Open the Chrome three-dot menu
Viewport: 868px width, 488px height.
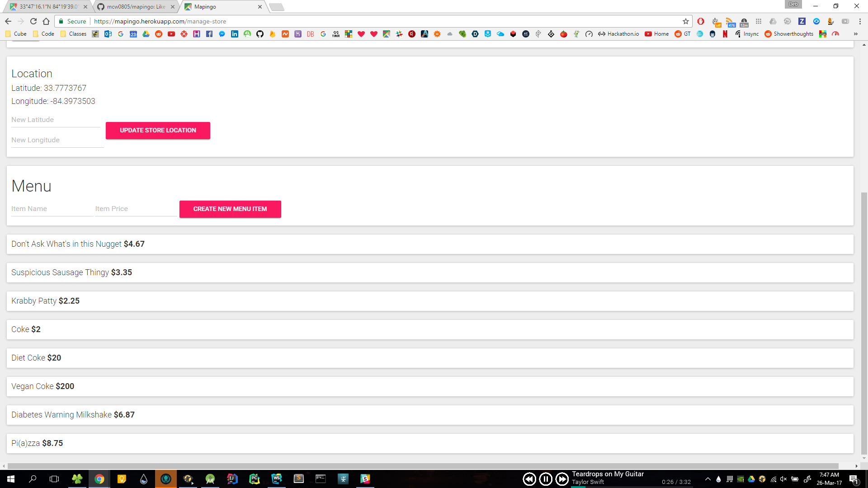pos(860,21)
